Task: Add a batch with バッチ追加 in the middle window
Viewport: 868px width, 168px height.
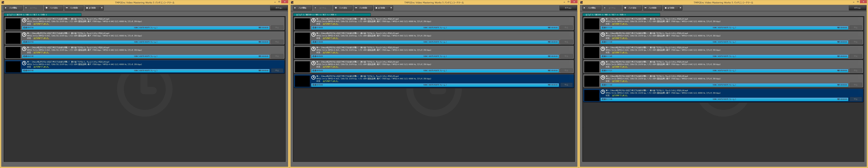Action: point(343,8)
